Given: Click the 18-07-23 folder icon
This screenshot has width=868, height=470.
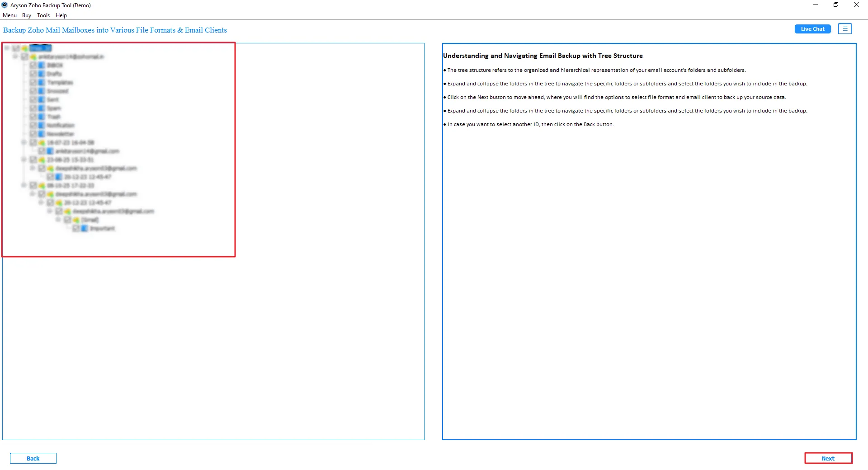Looking at the screenshot, I should pos(42,142).
